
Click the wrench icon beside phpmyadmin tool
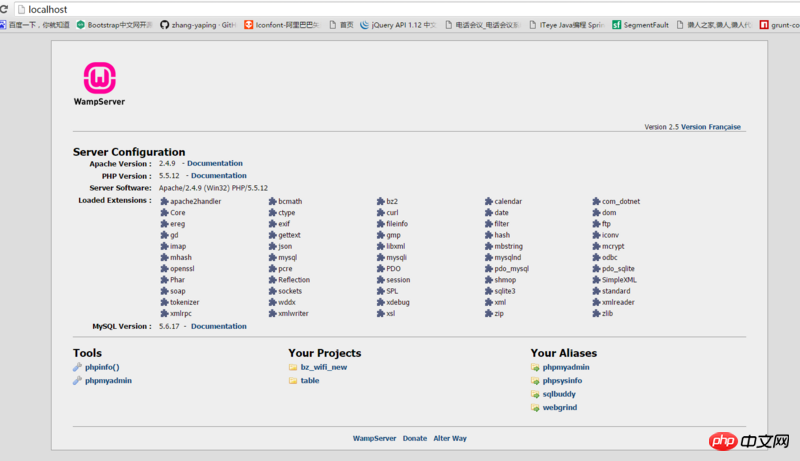pos(77,380)
